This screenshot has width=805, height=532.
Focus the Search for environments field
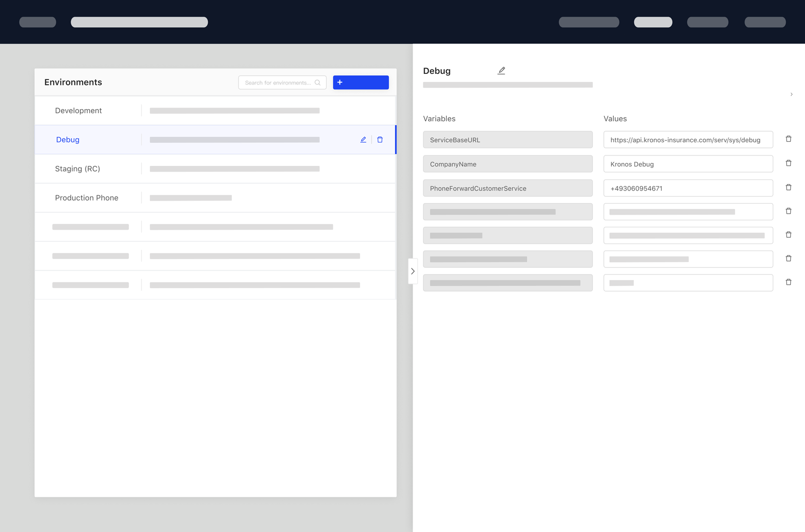282,82
